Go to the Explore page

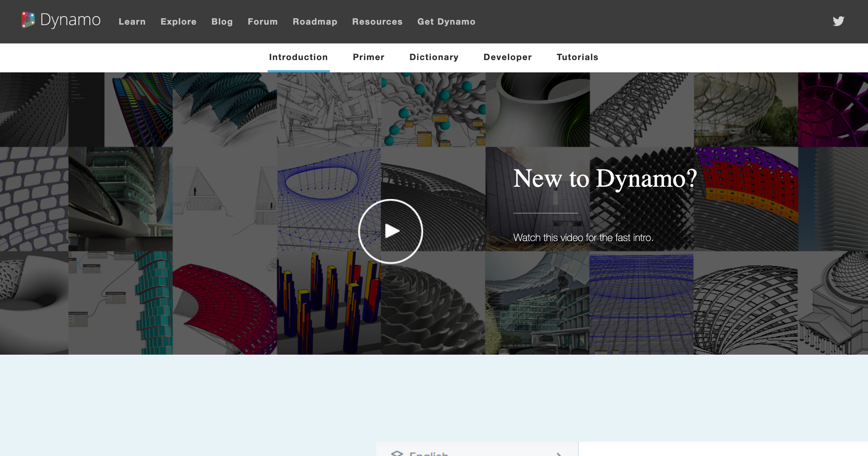(x=179, y=22)
